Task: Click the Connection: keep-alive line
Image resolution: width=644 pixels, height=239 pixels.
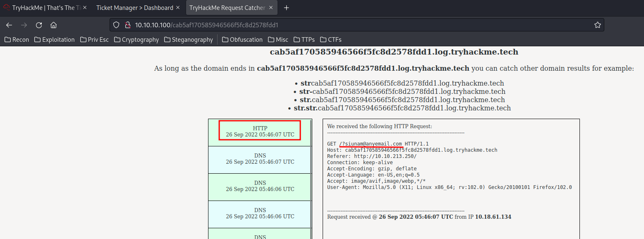Action: (x=360, y=163)
